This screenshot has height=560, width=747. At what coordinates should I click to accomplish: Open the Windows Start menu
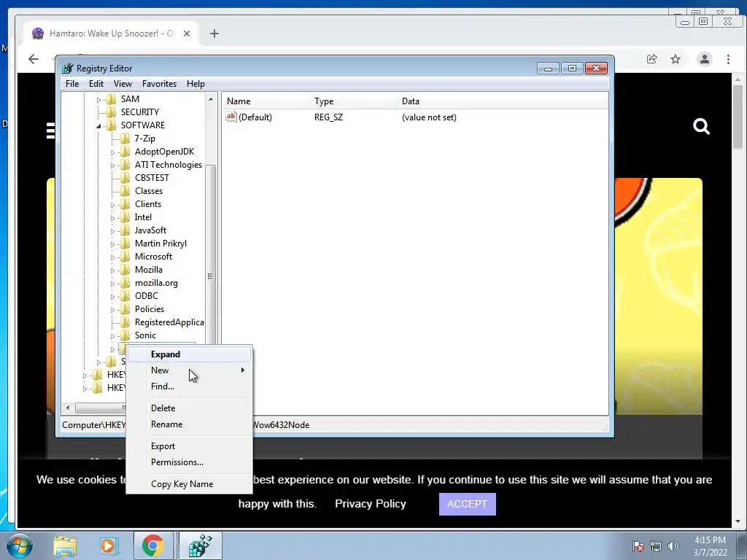[18, 545]
